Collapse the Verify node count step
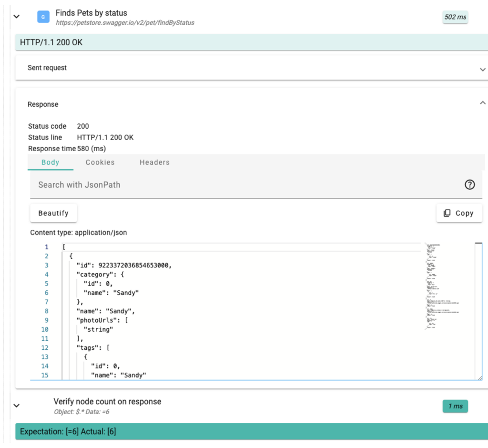Screen dimensions: 488x448 tap(17, 406)
